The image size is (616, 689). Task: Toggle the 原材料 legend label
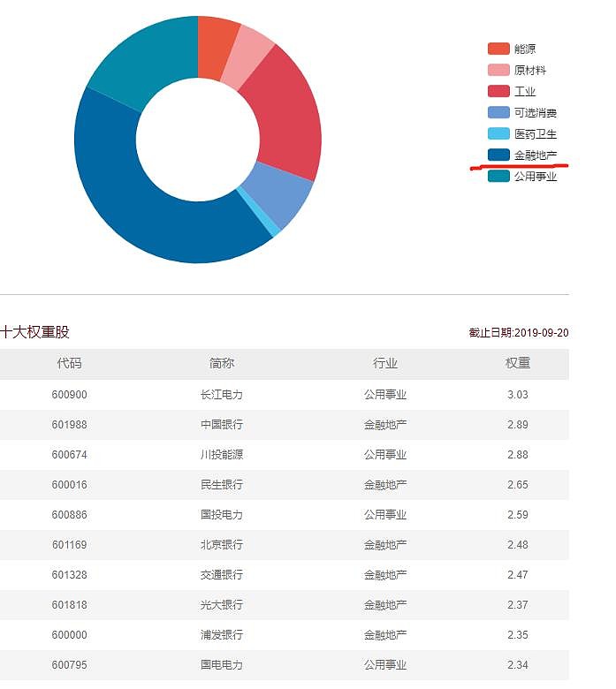point(530,70)
